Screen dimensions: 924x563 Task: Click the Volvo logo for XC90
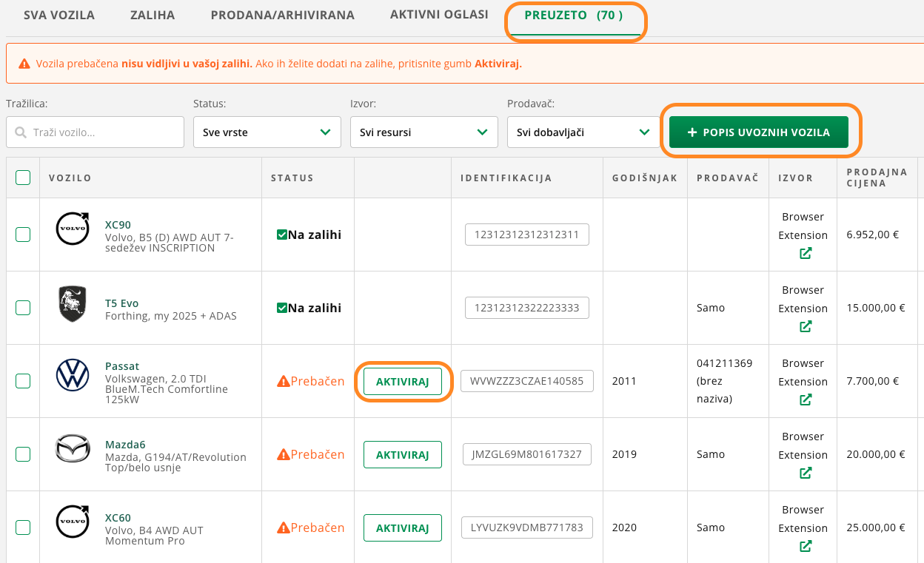73,229
